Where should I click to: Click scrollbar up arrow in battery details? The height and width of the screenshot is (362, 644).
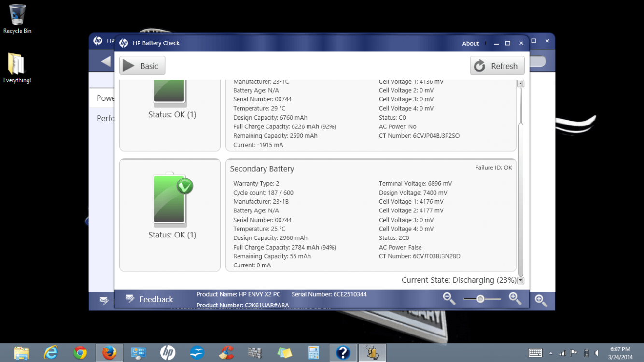coord(520,84)
